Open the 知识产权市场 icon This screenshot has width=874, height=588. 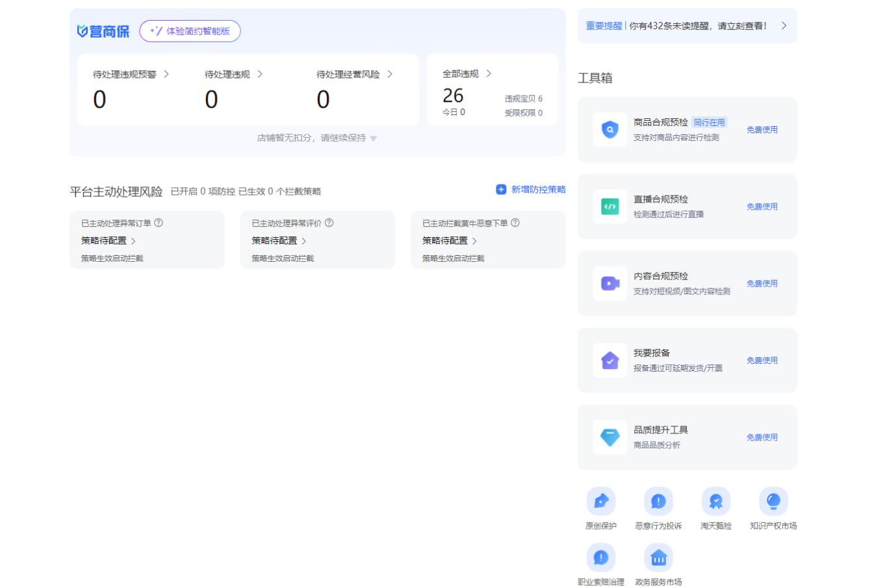[773, 502]
